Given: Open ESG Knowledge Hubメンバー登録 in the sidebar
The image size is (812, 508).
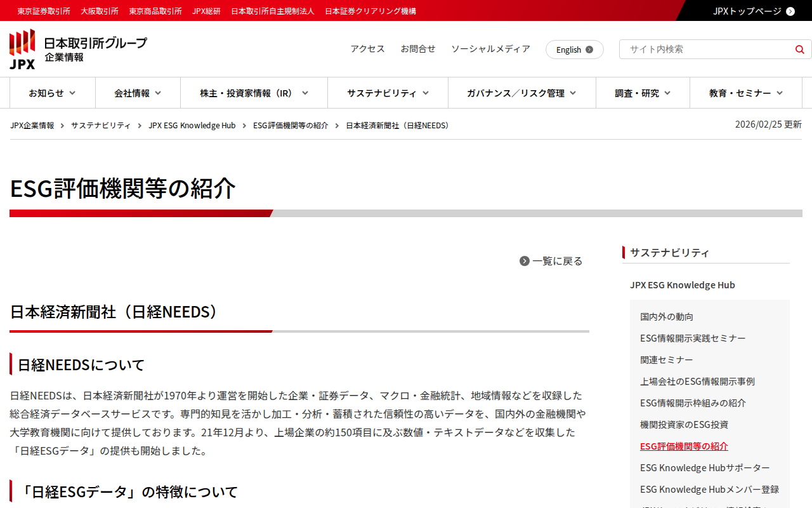Looking at the screenshot, I should click(x=709, y=490).
